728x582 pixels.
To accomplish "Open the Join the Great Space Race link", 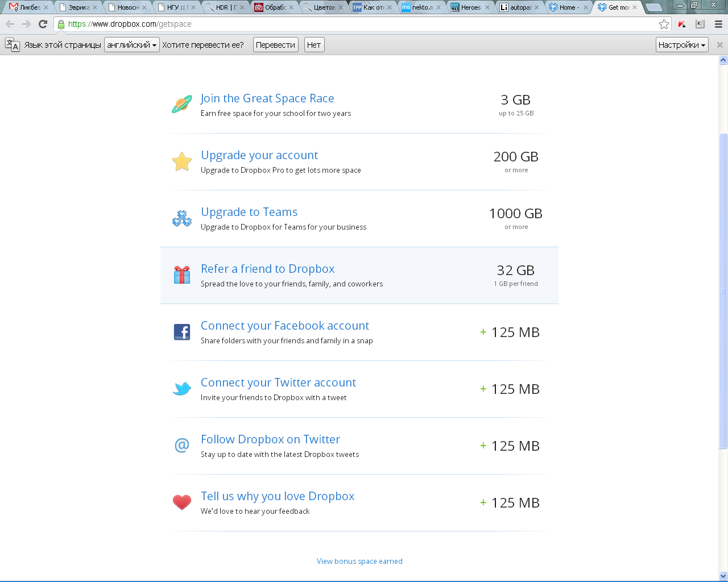I will coord(267,98).
